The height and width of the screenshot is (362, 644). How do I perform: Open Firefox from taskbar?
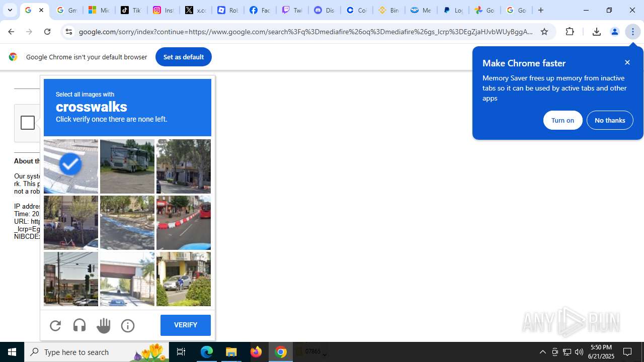256,352
